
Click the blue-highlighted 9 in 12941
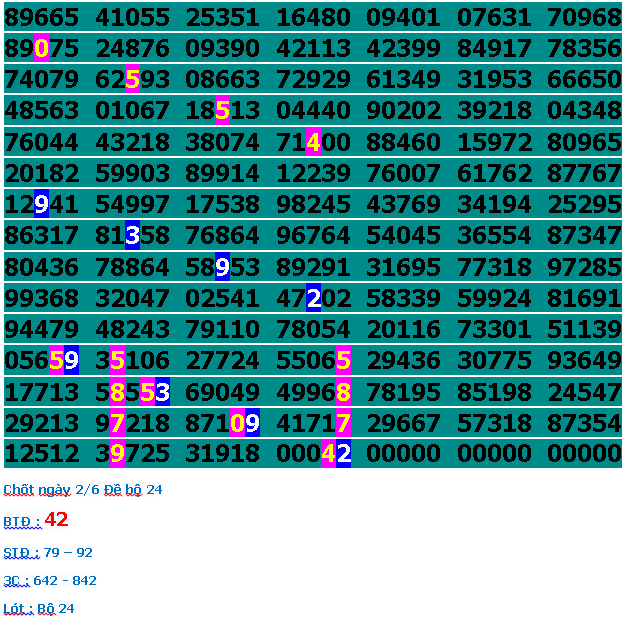point(41,204)
